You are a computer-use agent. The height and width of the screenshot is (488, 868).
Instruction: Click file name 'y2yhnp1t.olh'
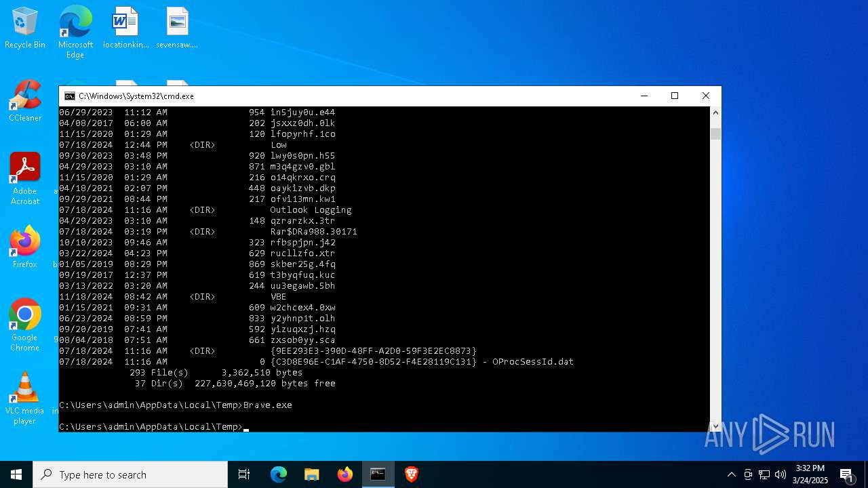(x=302, y=319)
